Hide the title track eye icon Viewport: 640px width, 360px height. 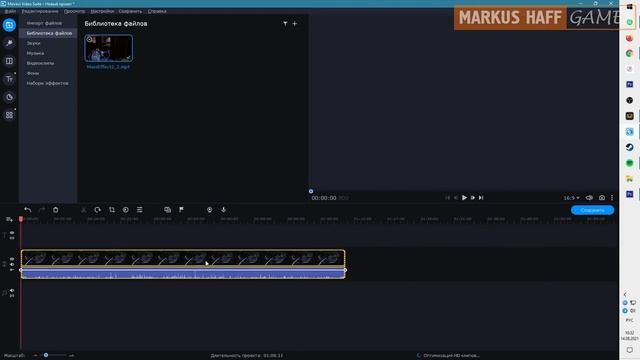click(12, 233)
